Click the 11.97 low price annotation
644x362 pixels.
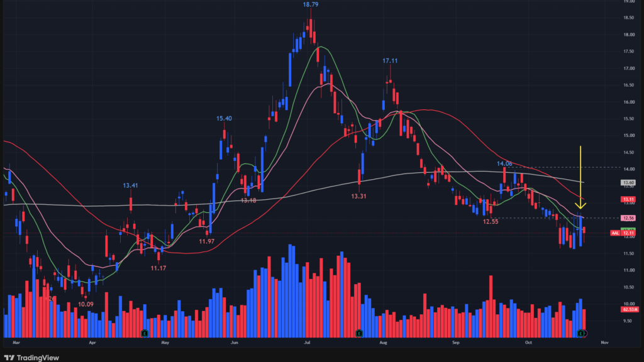pos(206,241)
